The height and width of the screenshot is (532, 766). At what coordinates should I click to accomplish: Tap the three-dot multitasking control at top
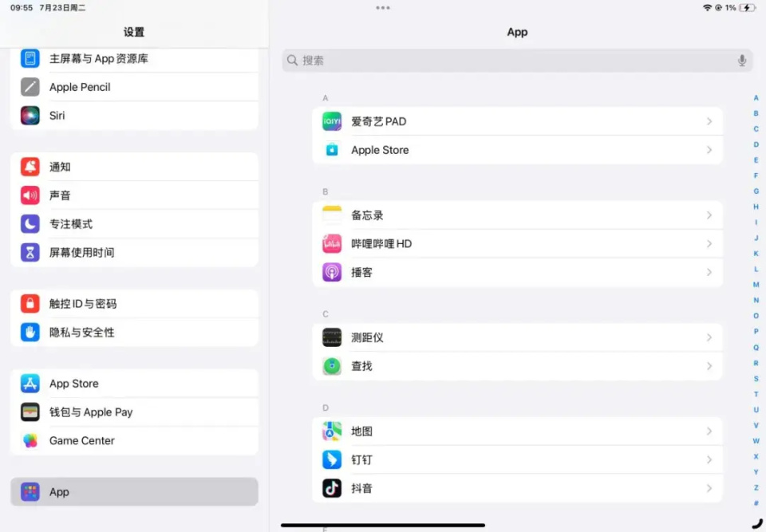click(383, 8)
